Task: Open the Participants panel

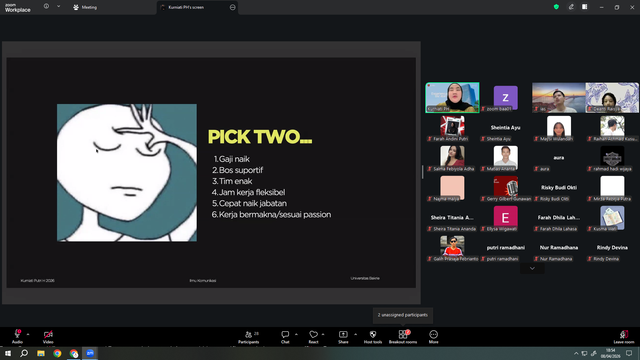Action: [x=249, y=337]
